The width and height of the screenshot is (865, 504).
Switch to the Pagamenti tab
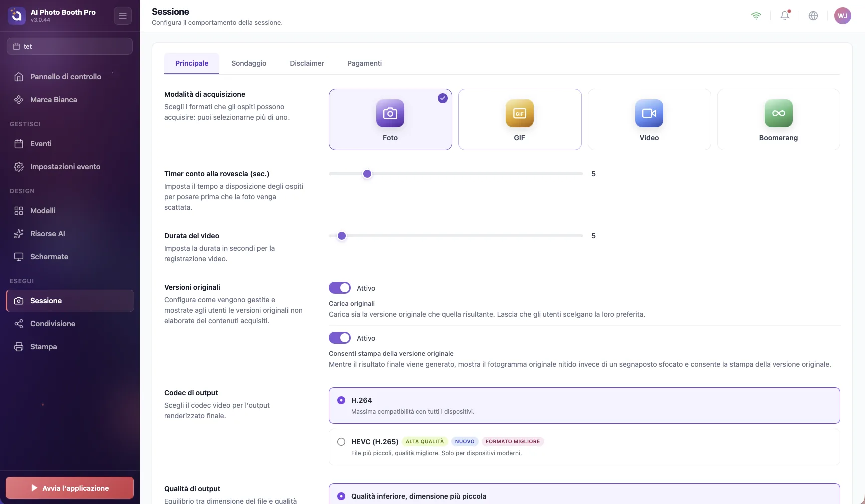(x=364, y=63)
